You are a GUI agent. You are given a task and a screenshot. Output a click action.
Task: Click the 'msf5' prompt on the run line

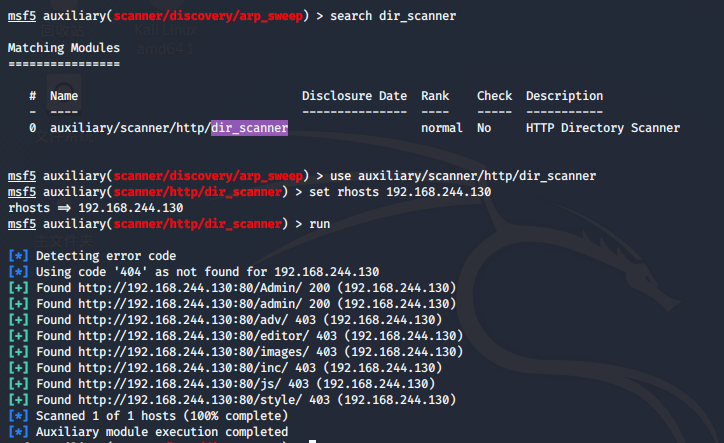tap(22, 225)
